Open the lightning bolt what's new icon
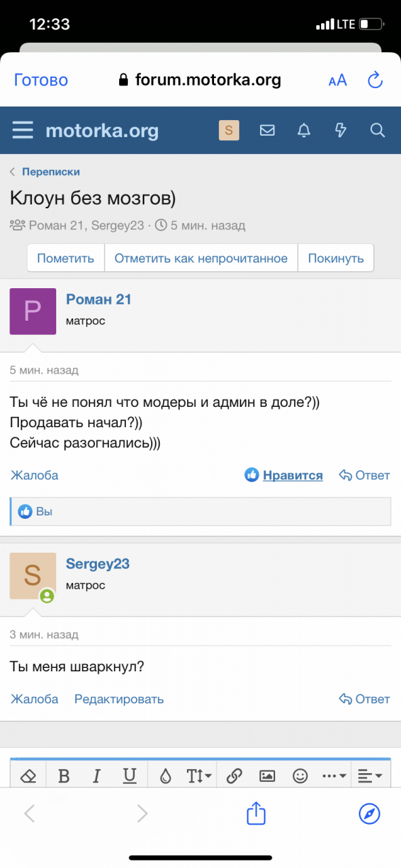This screenshot has width=401, height=868. point(341,130)
